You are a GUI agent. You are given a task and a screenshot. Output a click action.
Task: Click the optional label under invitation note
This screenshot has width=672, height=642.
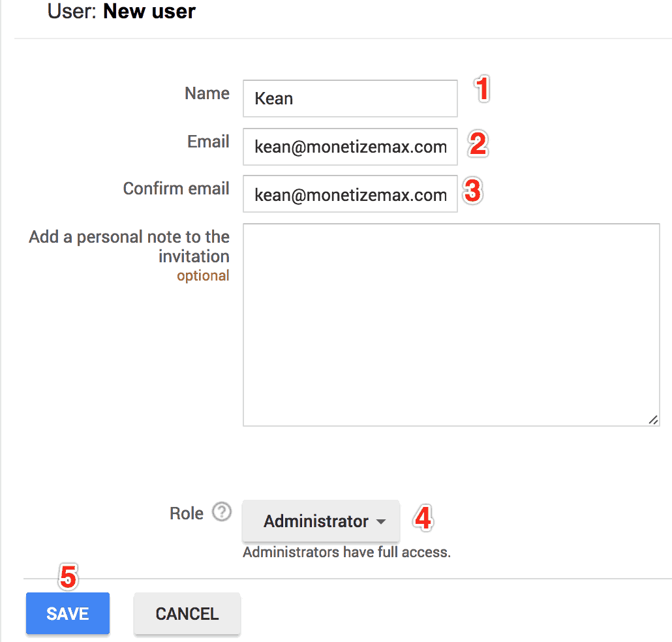point(203,275)
